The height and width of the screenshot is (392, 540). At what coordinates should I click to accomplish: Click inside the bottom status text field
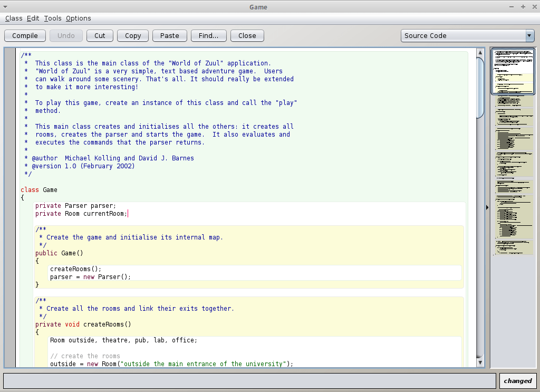[x=248, y=380]
